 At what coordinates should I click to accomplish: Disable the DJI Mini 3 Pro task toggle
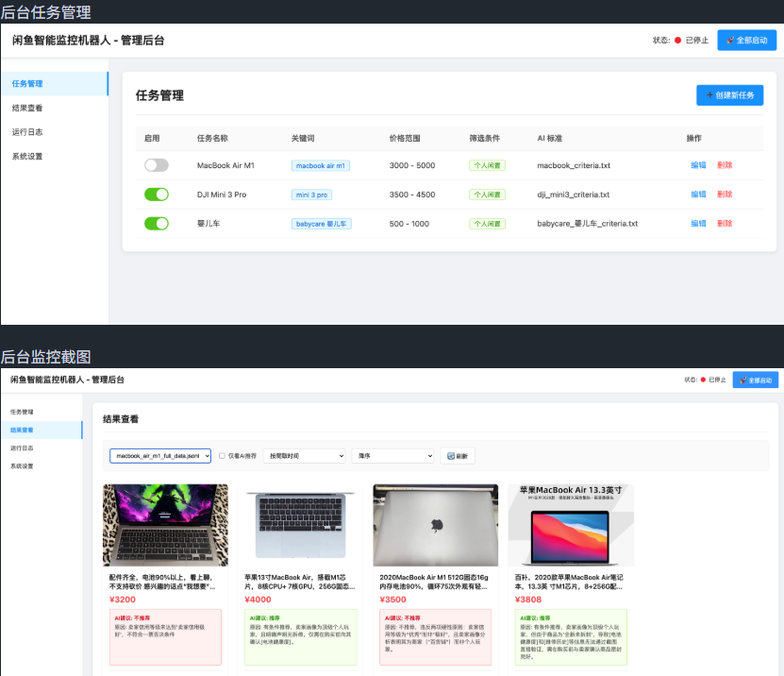pyautogui.click(x=157, y=194)
